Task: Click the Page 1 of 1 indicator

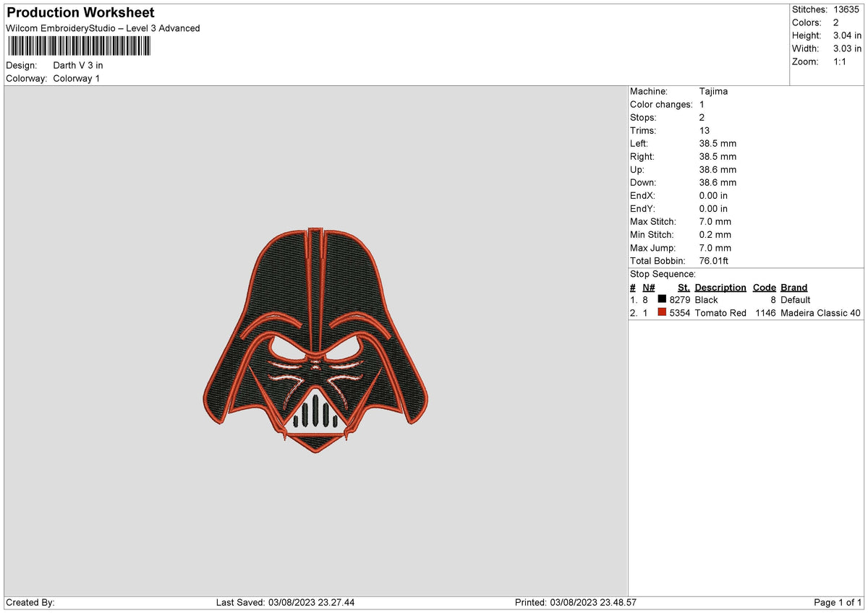Action: coord(838,602)
